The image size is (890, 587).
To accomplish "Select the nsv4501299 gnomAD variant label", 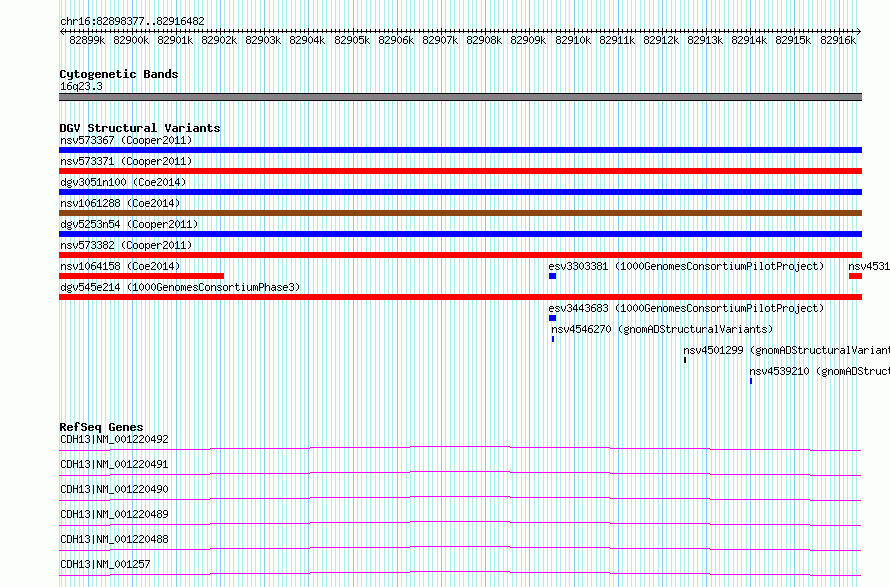I will [786, 350].
